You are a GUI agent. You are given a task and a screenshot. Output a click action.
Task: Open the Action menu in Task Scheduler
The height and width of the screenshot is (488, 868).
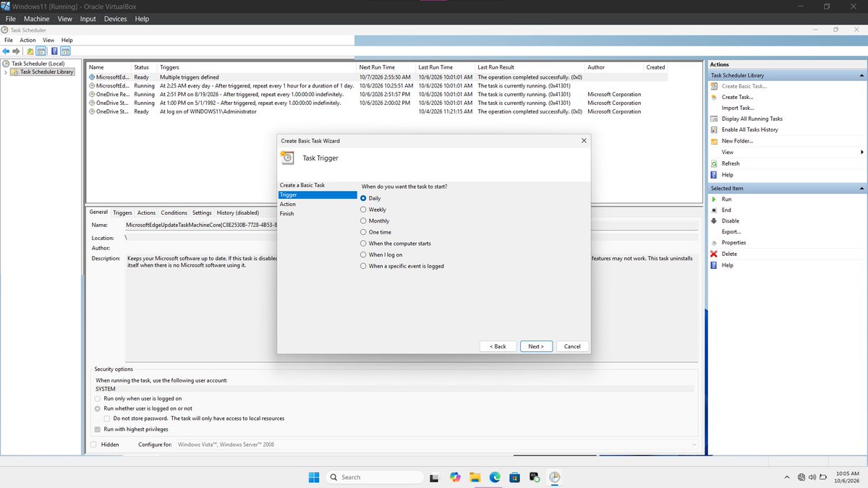tap(27, 40)
